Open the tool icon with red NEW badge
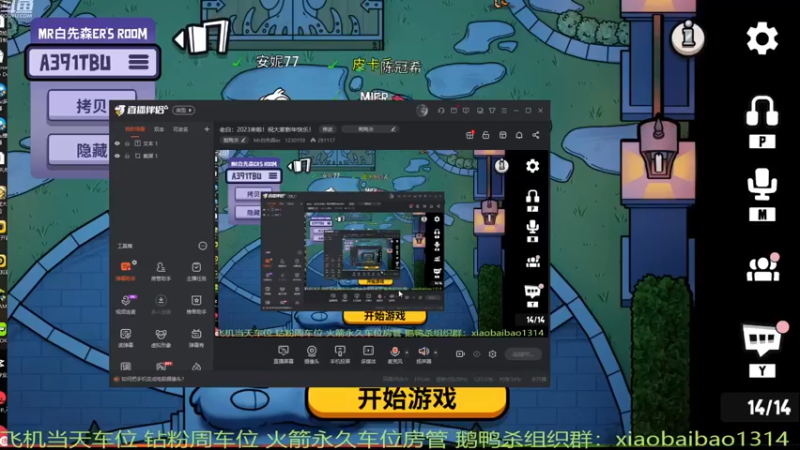 (x=162, y=366)
